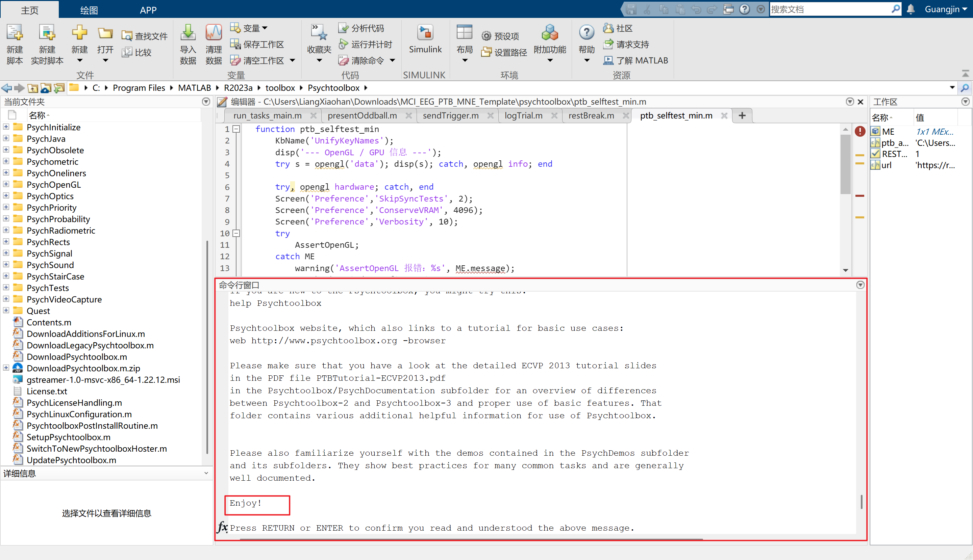
Task: Open the Layout (布局) dropdown
Action: pos(465,60)
